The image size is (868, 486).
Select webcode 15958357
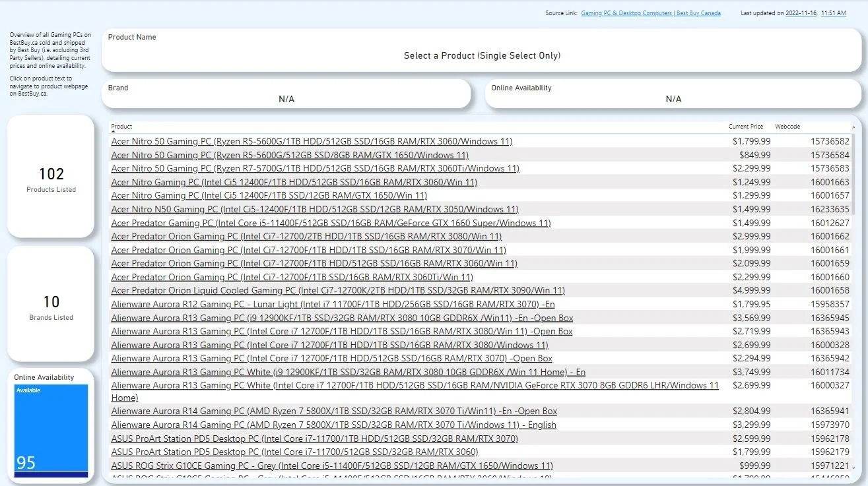point(830,304)
